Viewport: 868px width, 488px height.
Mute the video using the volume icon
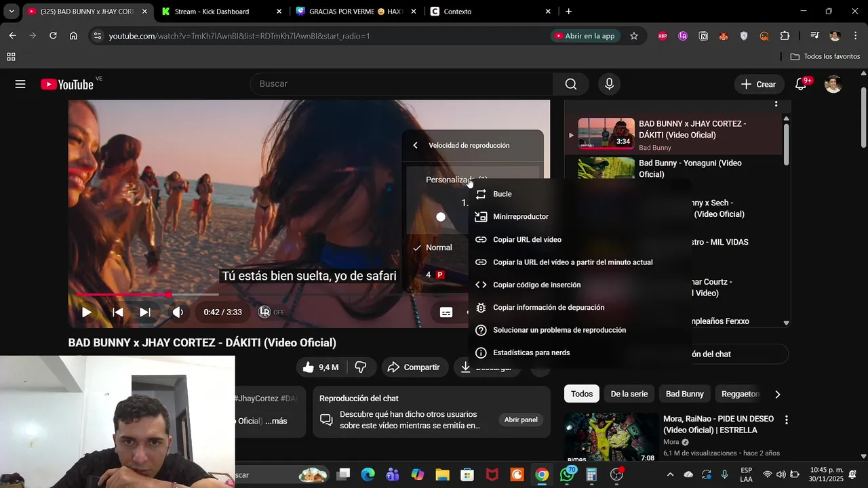pos(178,312)
